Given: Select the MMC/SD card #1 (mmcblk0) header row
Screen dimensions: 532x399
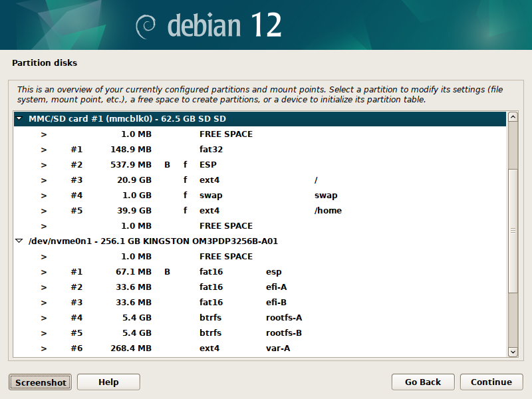Looking at the screenshot, I should tap(260, 119).
